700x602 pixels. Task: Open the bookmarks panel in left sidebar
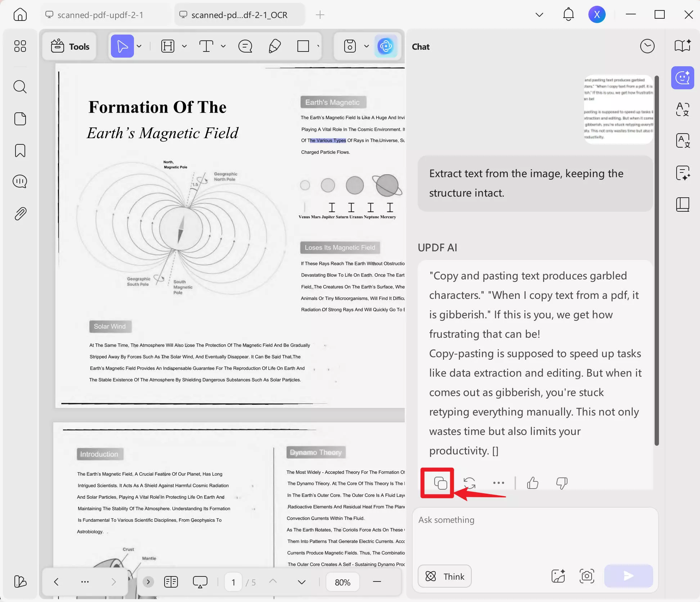[x=20, y=150]
